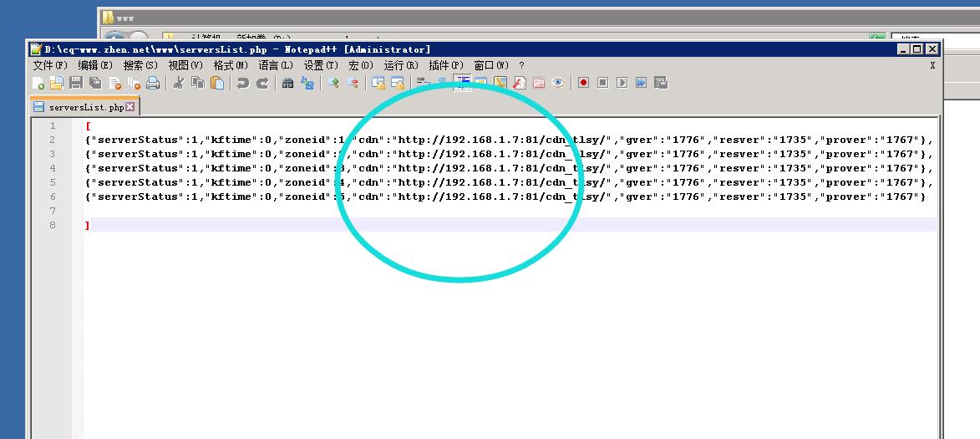Toggle the document monitoring eye icon
The image size is (980, 439).
(557, 83)
